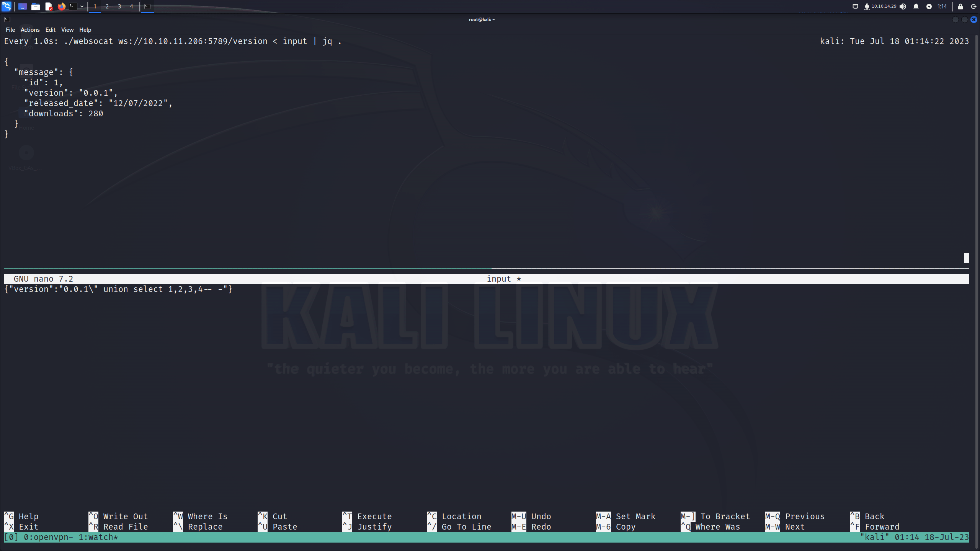Image resolution: width=980 pixels, height=551 pixels.
Task: Click the ^Q Where Was shortcut
Action: tap(710, 527)
